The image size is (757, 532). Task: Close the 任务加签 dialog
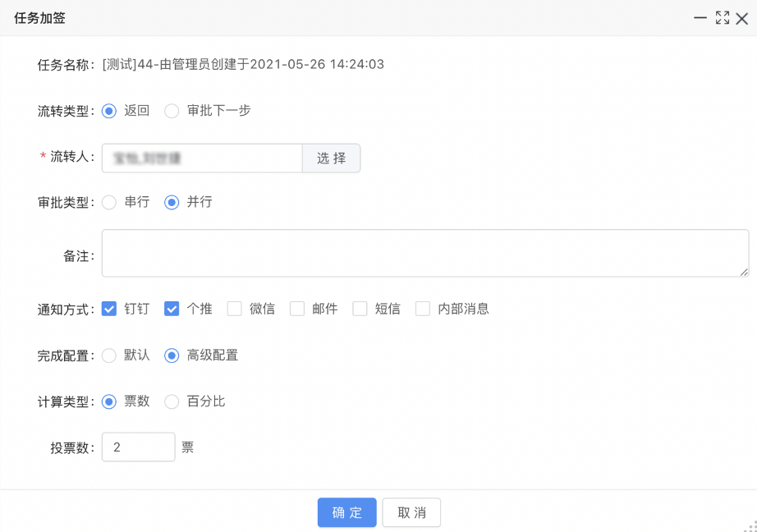[x=742, y=19]
